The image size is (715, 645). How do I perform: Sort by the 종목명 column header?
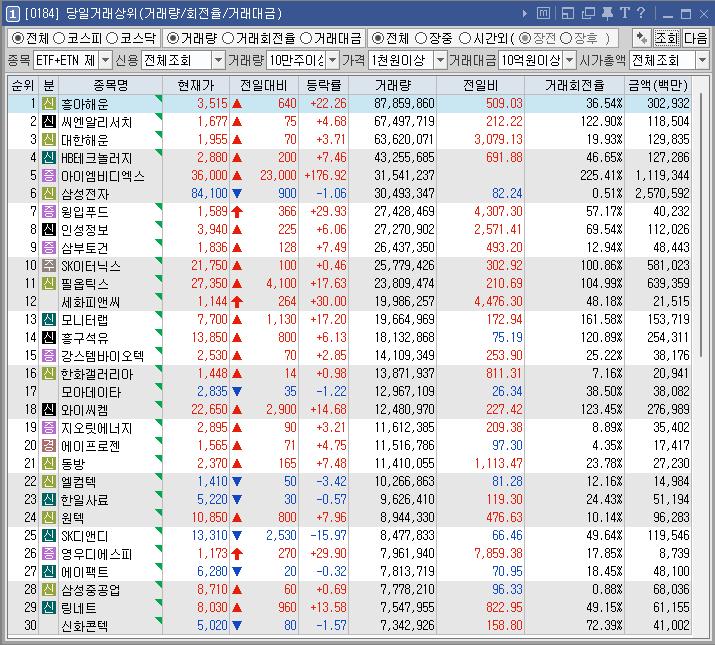tap(110, 85)
